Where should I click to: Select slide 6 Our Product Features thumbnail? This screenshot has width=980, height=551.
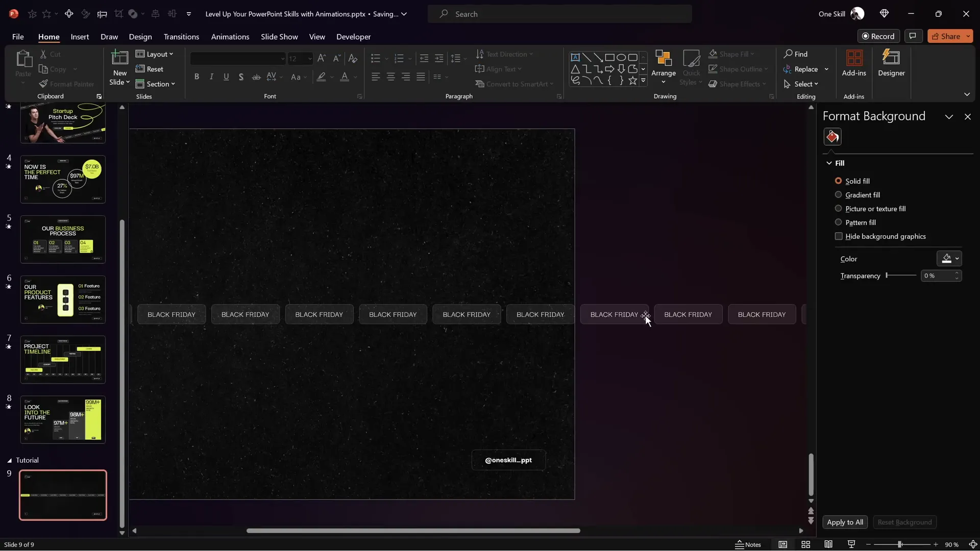coord(63,299)
